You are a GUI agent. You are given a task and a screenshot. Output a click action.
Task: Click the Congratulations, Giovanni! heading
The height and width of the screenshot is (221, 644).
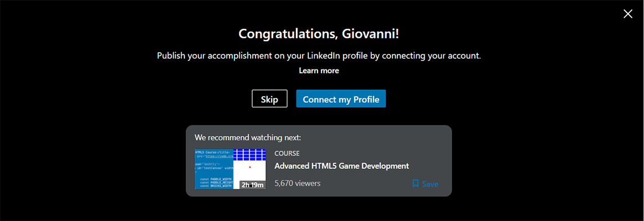319,34
